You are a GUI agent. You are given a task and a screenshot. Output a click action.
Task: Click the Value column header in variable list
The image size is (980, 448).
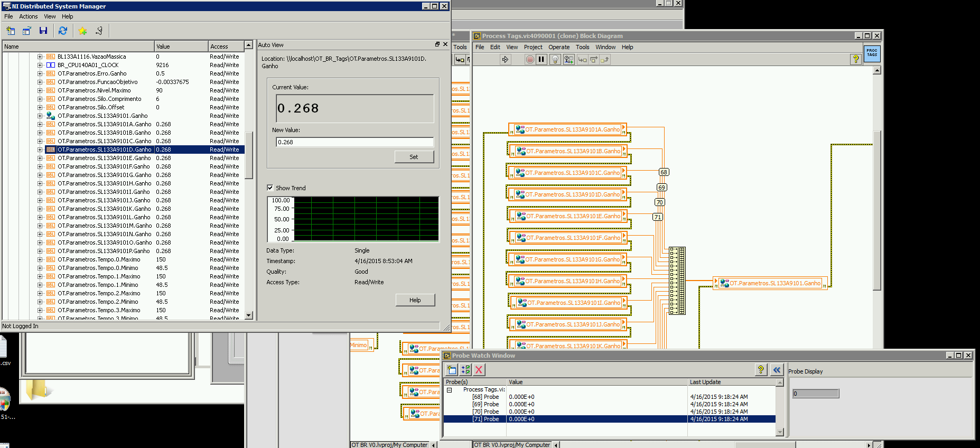pos(181,46)
